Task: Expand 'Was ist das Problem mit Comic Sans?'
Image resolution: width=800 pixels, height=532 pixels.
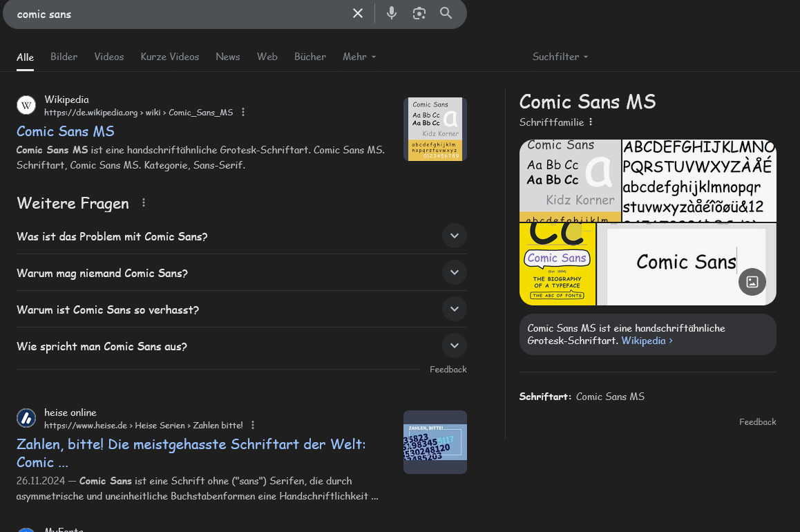Action: pos(241,236)
